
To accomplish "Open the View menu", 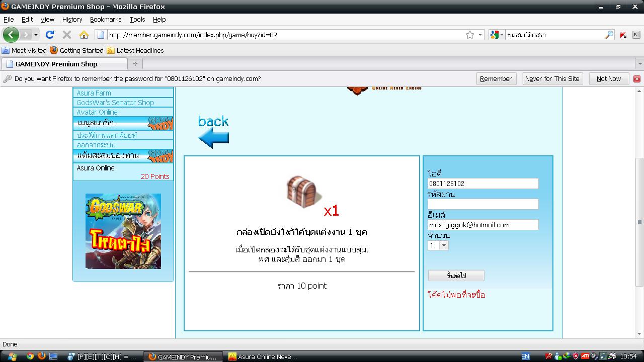I will click(x=47, y=19).
